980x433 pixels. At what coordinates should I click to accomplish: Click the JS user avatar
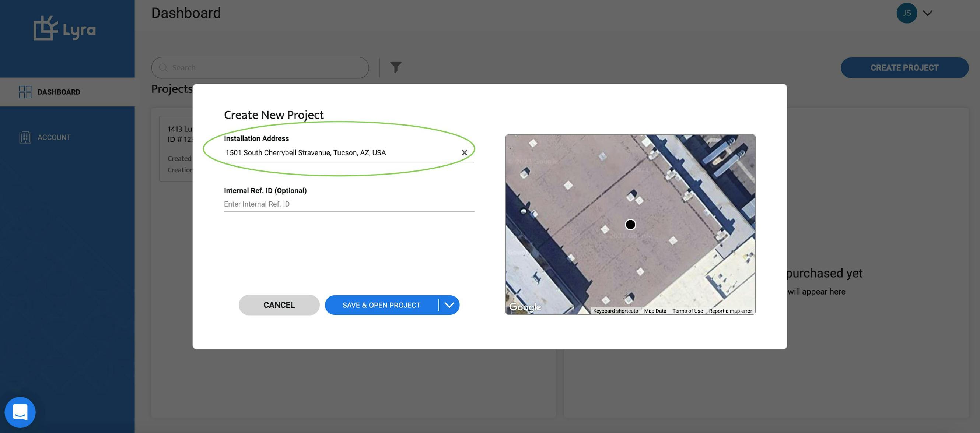(906, 13)
